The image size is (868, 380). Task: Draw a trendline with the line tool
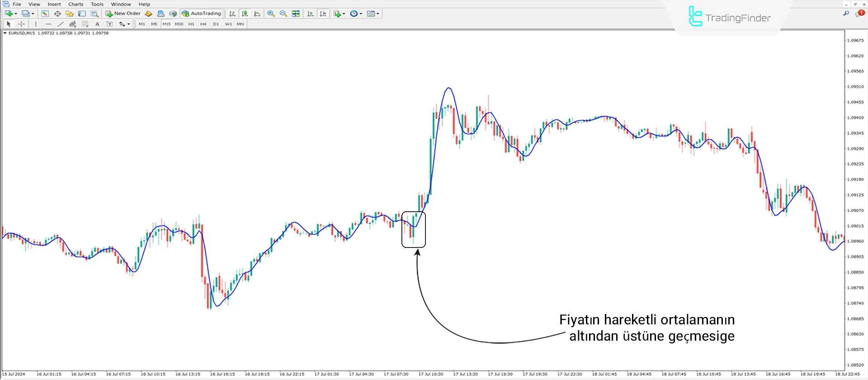[60, 24]
